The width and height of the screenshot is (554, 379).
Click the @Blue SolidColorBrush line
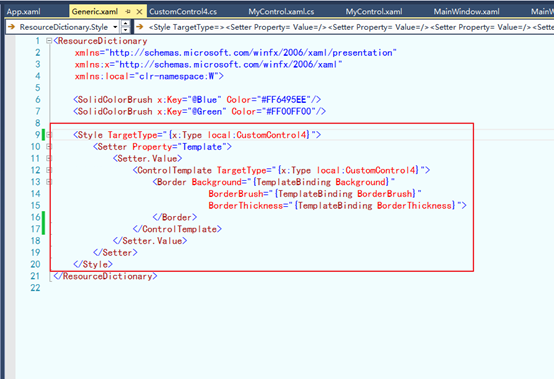coord(197,100)
